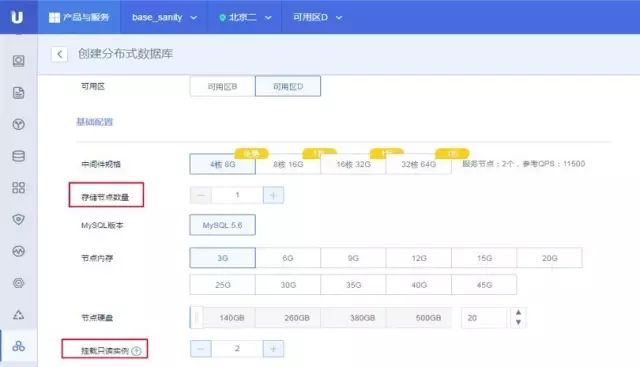Select 3G node memory
Image resolution: width=640 pixels, height=367 pixels.
(222, 258)
